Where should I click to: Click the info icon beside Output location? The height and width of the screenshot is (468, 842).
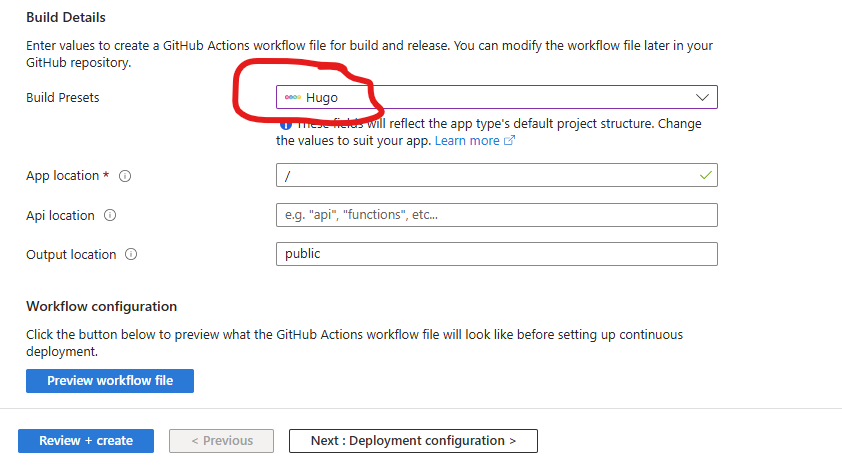tap(131, 255)
